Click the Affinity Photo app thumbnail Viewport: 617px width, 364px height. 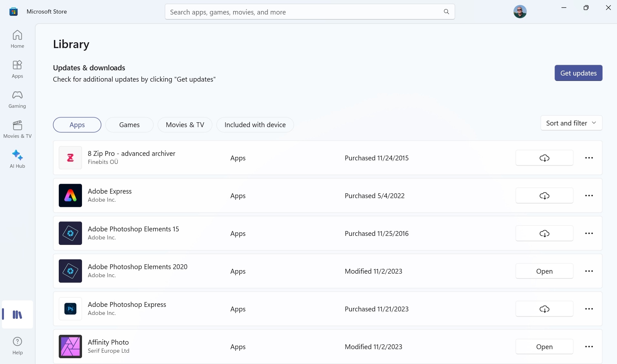click(x=70, y=347)
